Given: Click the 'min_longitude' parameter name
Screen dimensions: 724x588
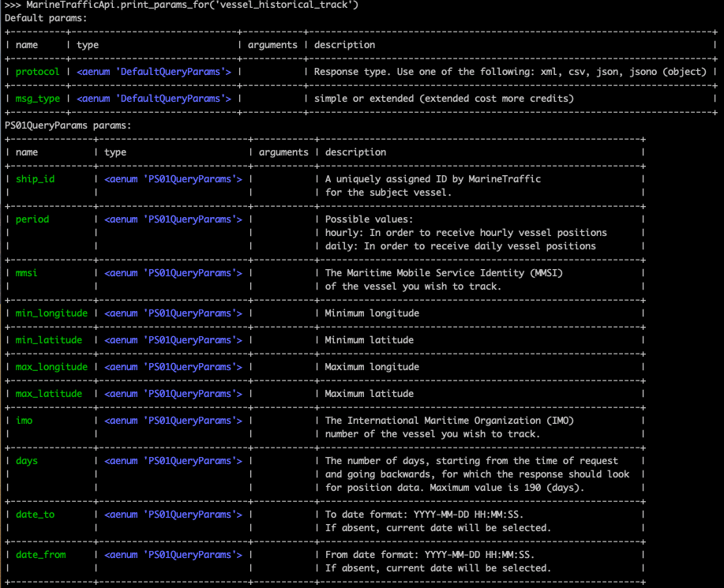Looking at the screenshot, I should click(x=51, y=313).
